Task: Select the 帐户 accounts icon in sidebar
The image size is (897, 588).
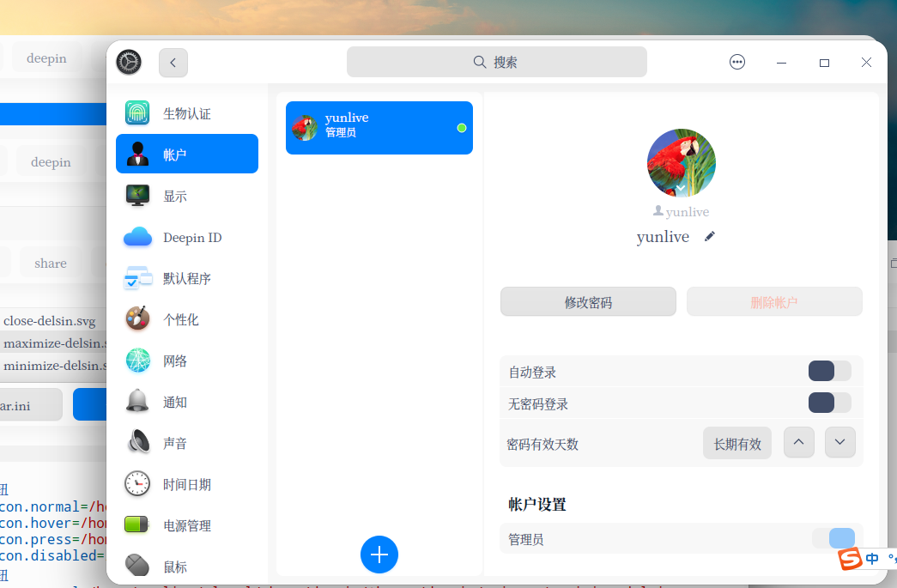Action: pos(137,155)
